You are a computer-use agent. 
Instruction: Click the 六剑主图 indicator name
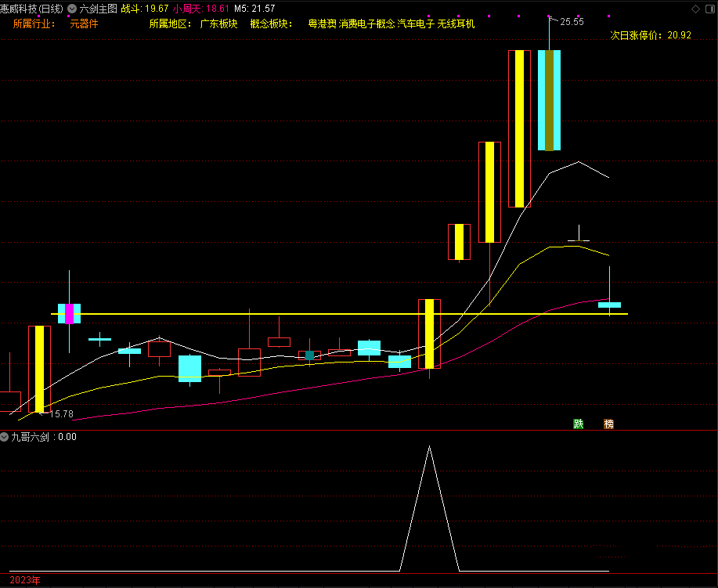[98, 8]
